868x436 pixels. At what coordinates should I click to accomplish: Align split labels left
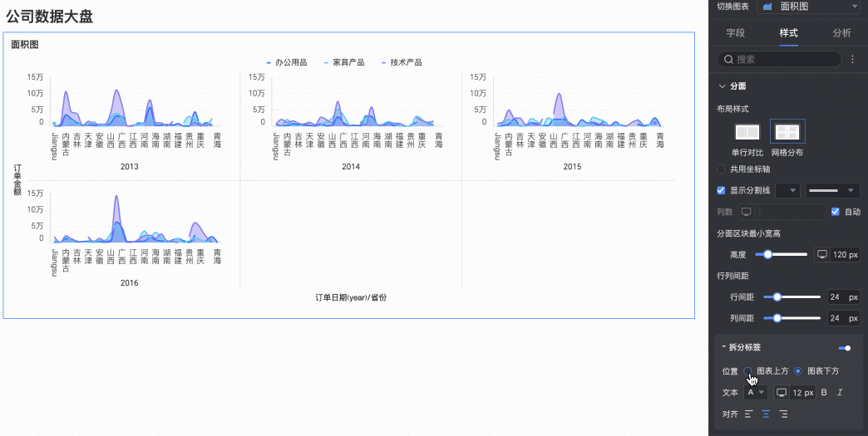(748, 414)
